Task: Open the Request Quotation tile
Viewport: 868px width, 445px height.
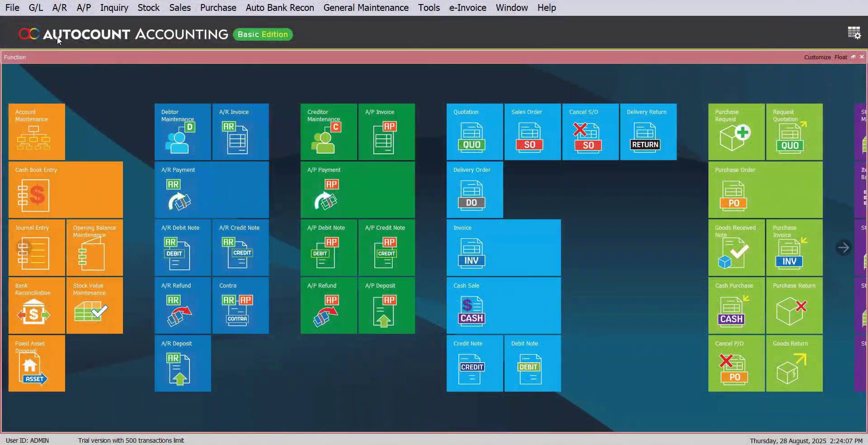Action: tap(794, 132)
